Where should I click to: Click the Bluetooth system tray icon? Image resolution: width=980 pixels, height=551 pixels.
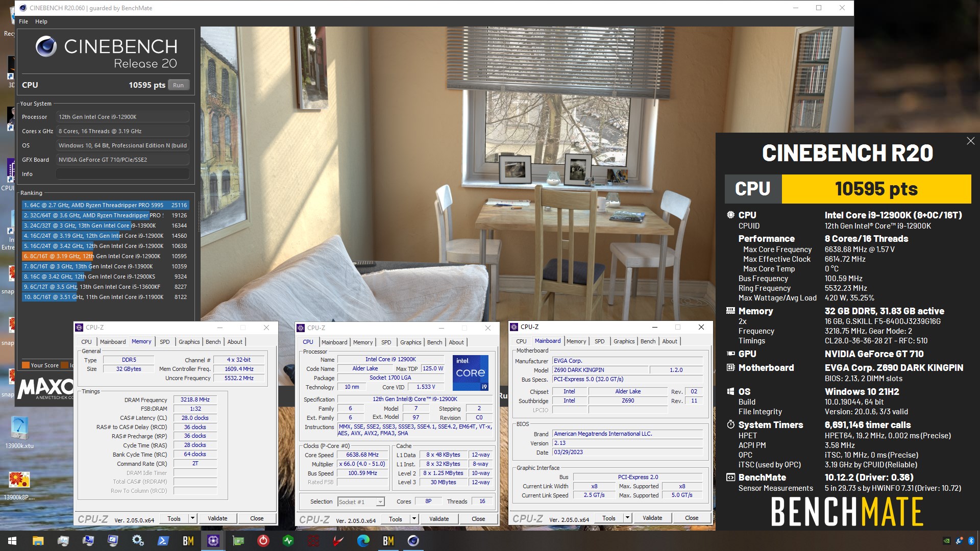[971, 541]
